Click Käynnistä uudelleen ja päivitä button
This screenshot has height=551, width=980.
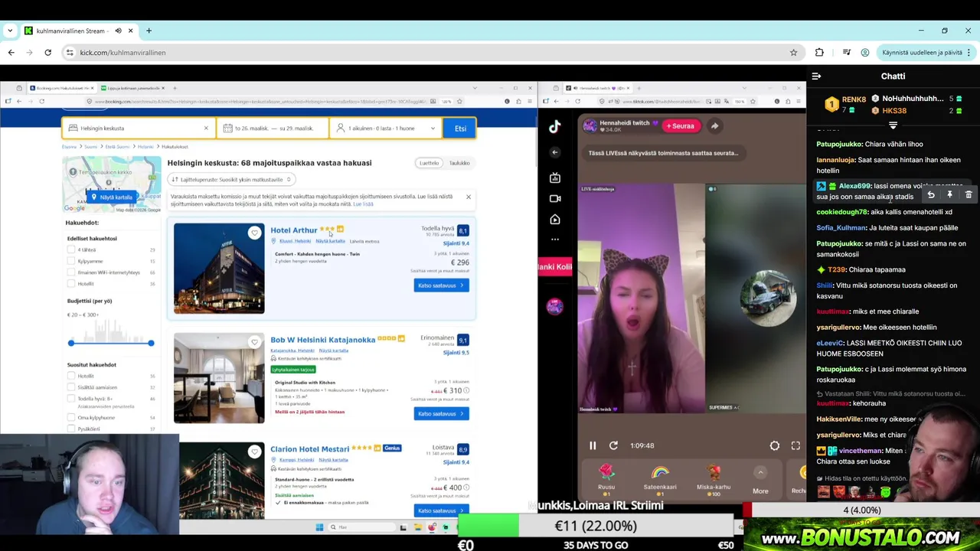(922, 53)
